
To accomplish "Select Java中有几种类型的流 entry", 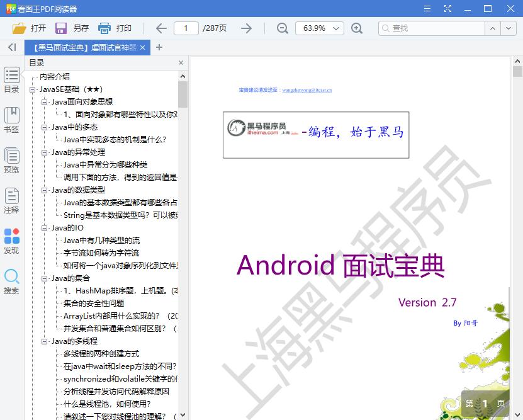I will 102,241.
